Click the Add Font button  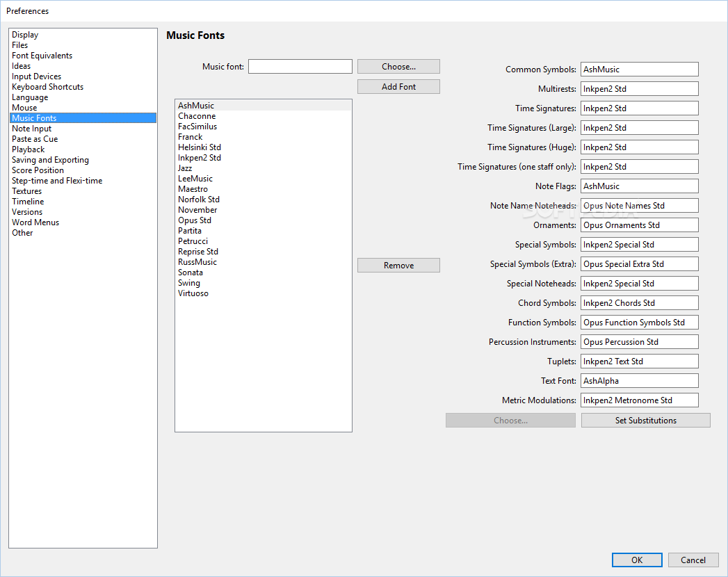pyautogui.click(x=398, y=87)
